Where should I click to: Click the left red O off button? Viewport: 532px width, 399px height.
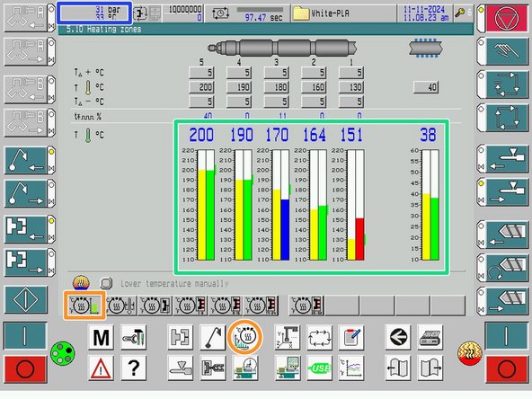click(x=25, y=369)
